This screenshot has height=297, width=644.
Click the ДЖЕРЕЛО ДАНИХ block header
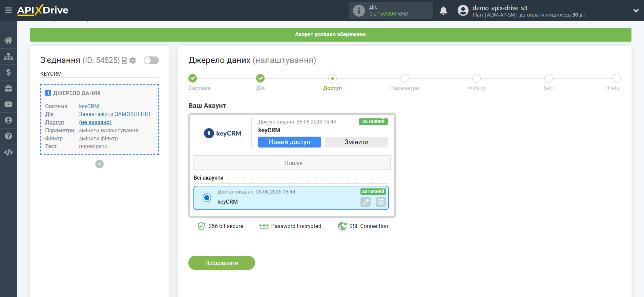pos(77,93)
